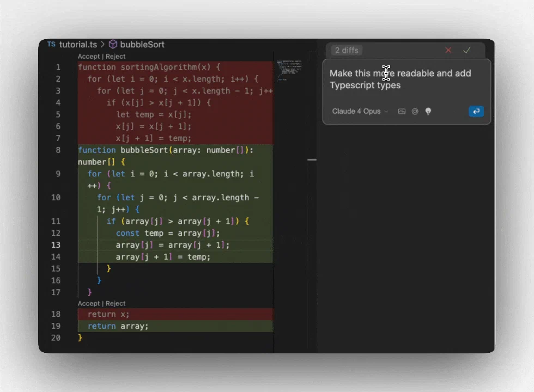
Task: Click the code minimap preview
Action: point(289,70)
